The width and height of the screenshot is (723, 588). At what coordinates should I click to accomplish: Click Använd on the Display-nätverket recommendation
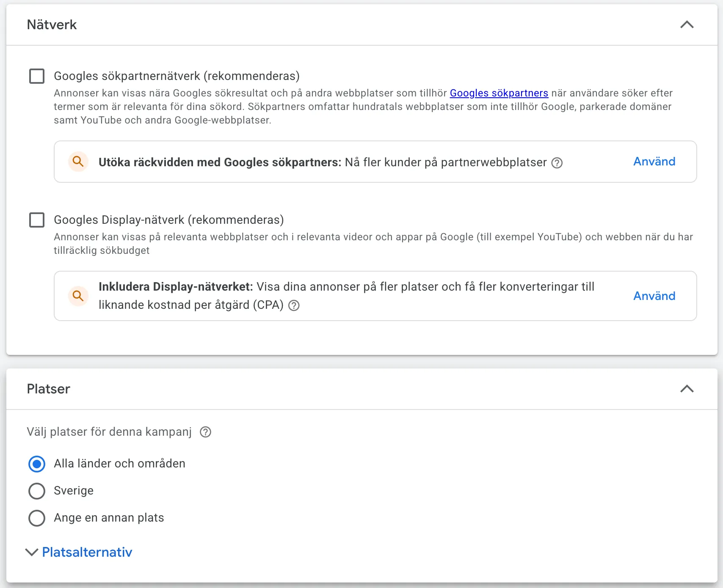[654, 296]
